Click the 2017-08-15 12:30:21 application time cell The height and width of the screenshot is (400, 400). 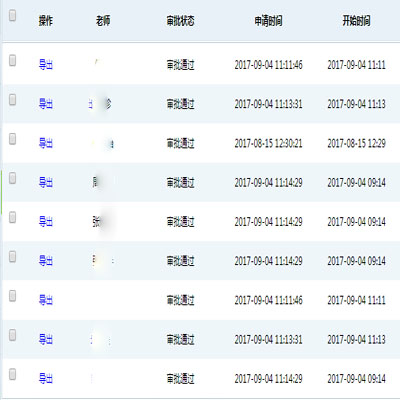(268, 143)
